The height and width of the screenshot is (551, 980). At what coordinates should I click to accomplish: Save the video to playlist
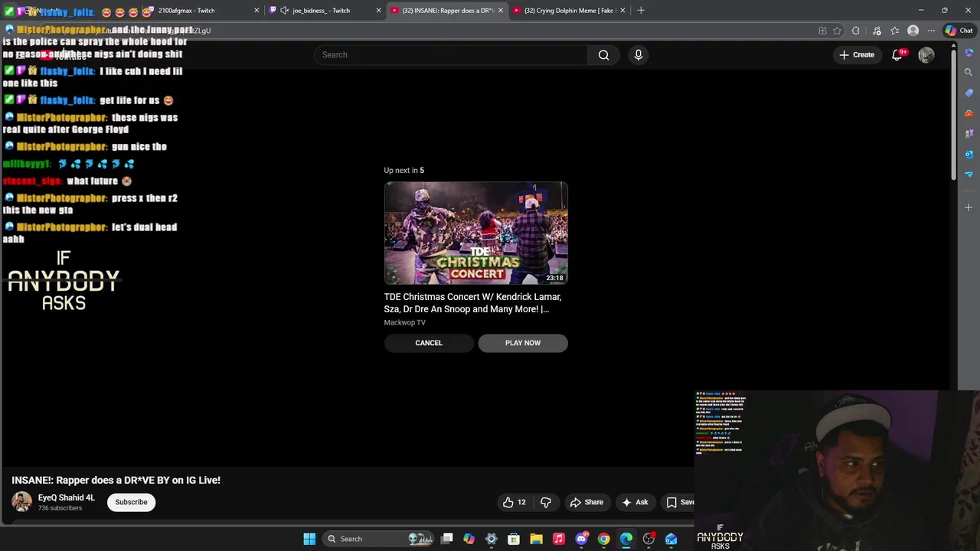tap(680, 502)
